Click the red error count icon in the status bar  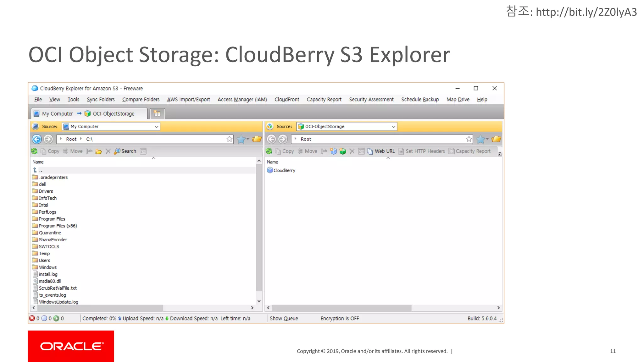click(32, 318)
